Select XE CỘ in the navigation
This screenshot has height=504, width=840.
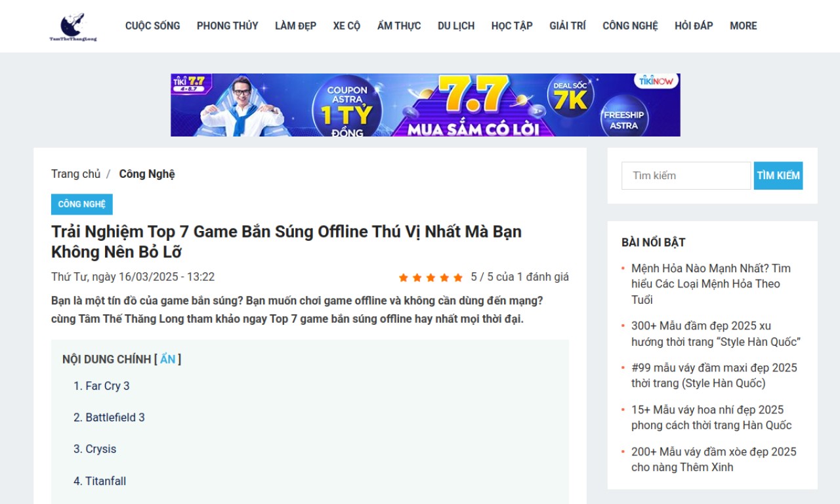click(346, 26)
